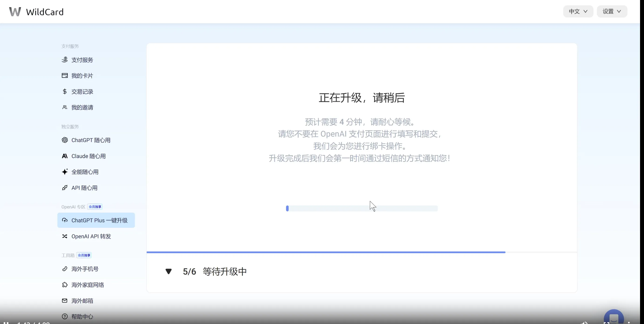Open 海外家庭网络 tool
Screen dimensions: 644x324
pos(88,285)
